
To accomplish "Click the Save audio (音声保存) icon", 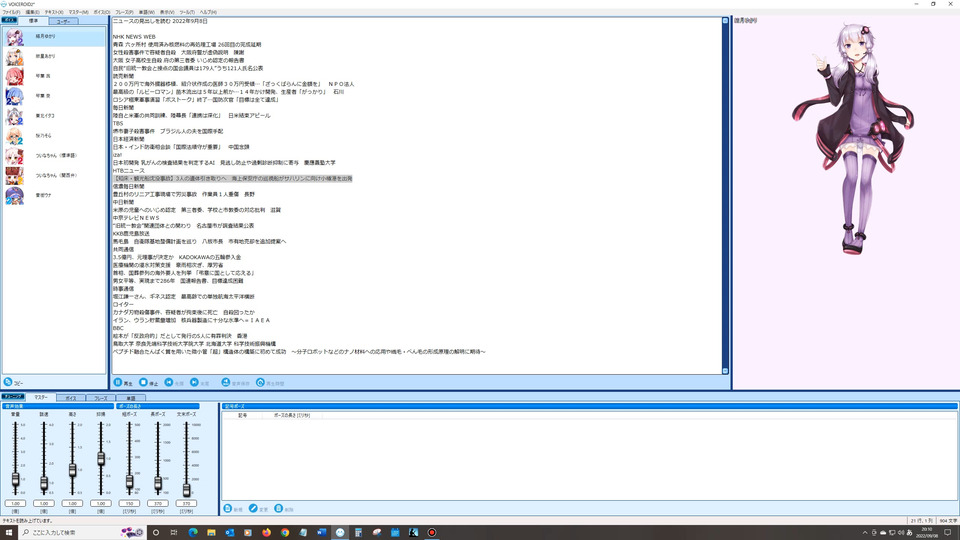I will 225,383.
